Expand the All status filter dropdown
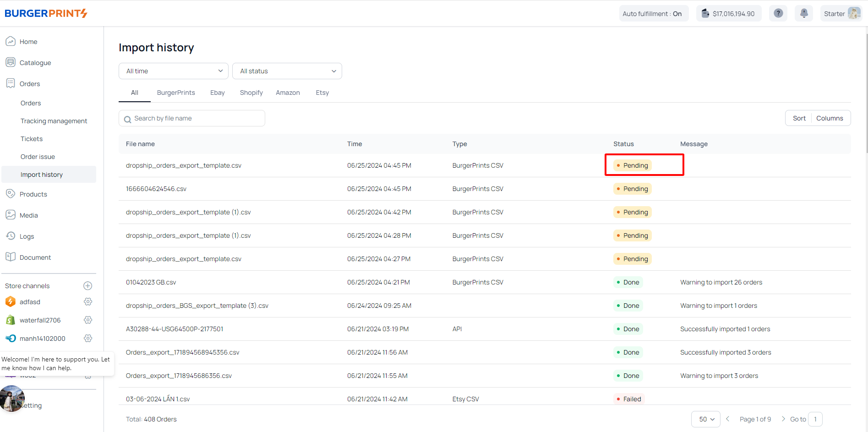The height and width of the screenshot is (432, 868). tap(287, 71)
